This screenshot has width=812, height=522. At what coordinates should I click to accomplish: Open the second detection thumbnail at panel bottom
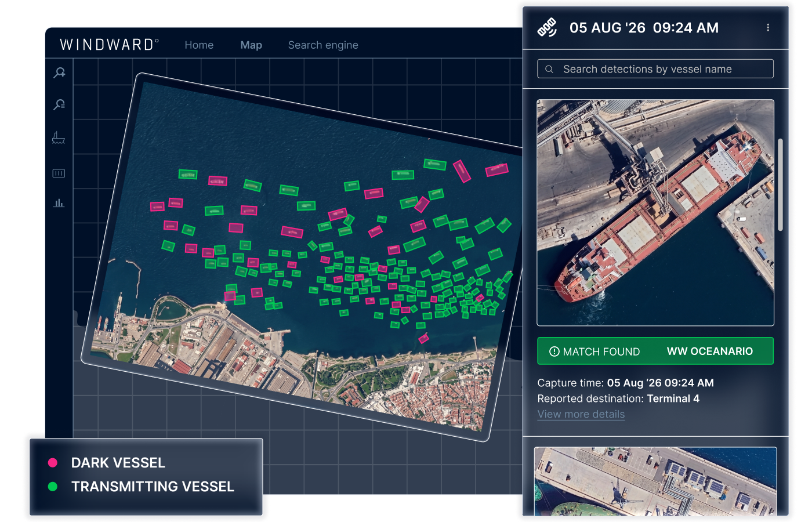point(655,481)
